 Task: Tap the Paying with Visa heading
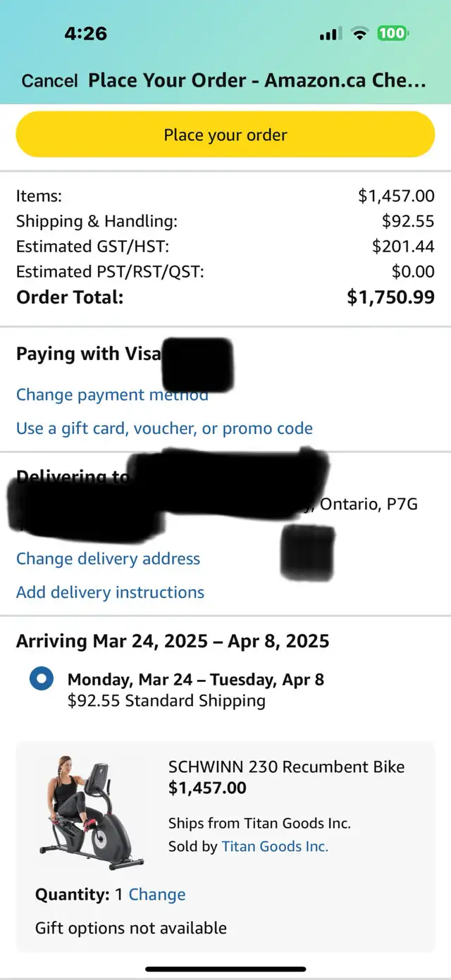89,354
